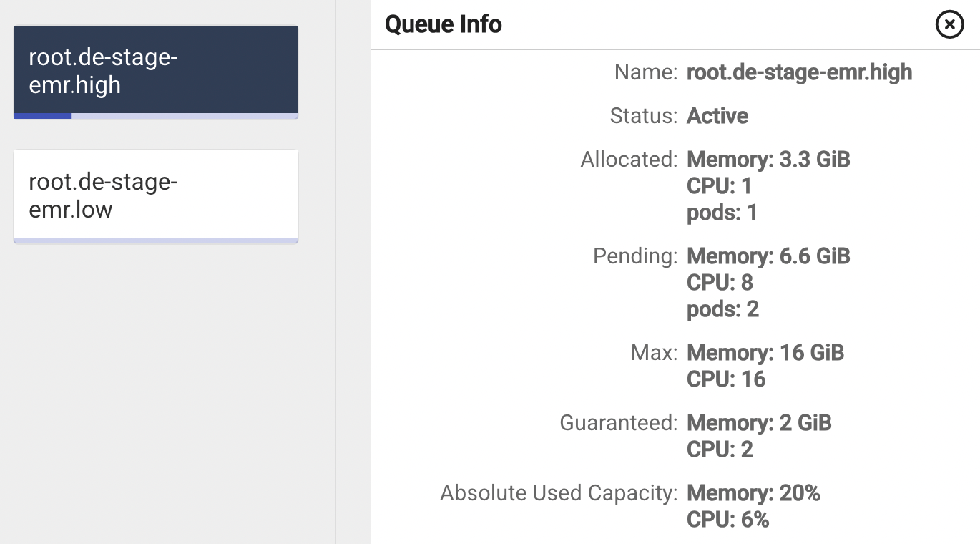Click the Pending CPU: 8 value
The height and width of the screenshot is (544, 980).
[720, 283]
